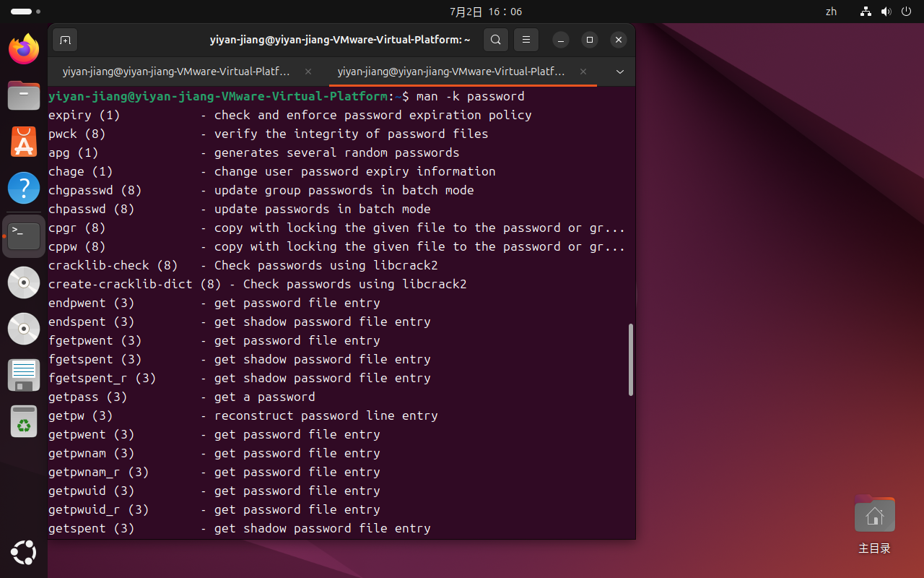The height and width of the screenshot is (578, 924).
Task: Click 'change user password expiry information' text
Action: (355, 171)
